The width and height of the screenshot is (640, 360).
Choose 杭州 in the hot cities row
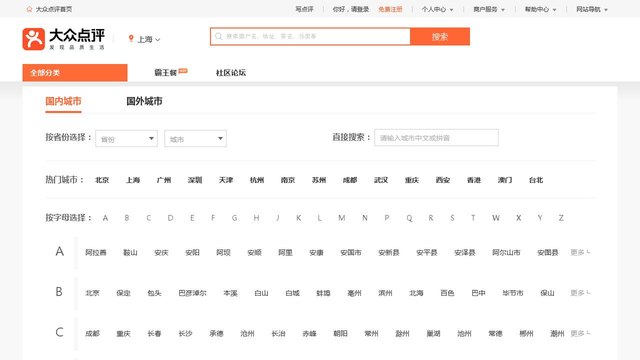(x=257, y=180)
